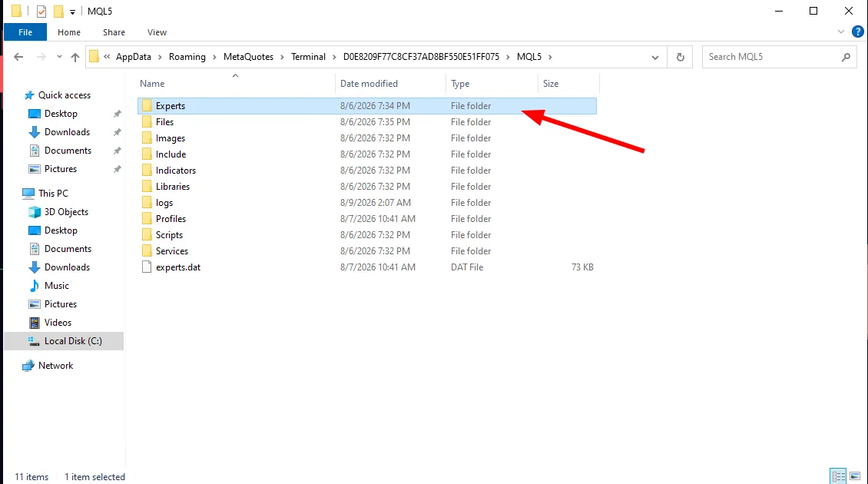Image resolution: width=868 pixels, height=484 pixels.
Task: Select Local Disk (C:) in the sidebar
Action: point(64,341)
